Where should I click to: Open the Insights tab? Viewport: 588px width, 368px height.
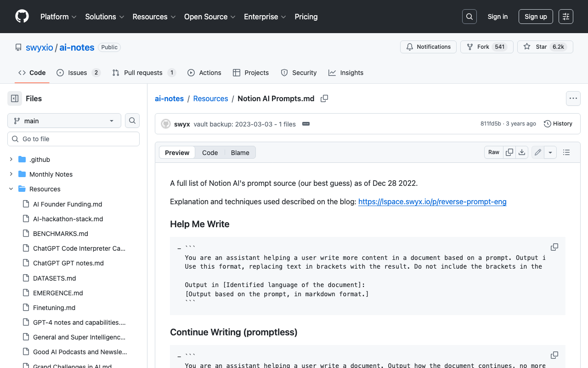pyautogui.click(x=346, y=73)
